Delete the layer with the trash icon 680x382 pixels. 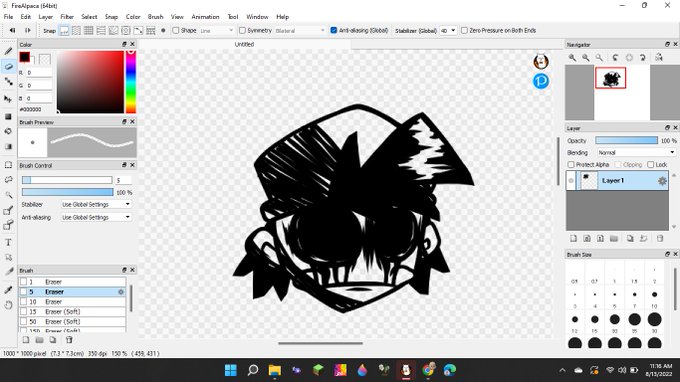(660, 238)
